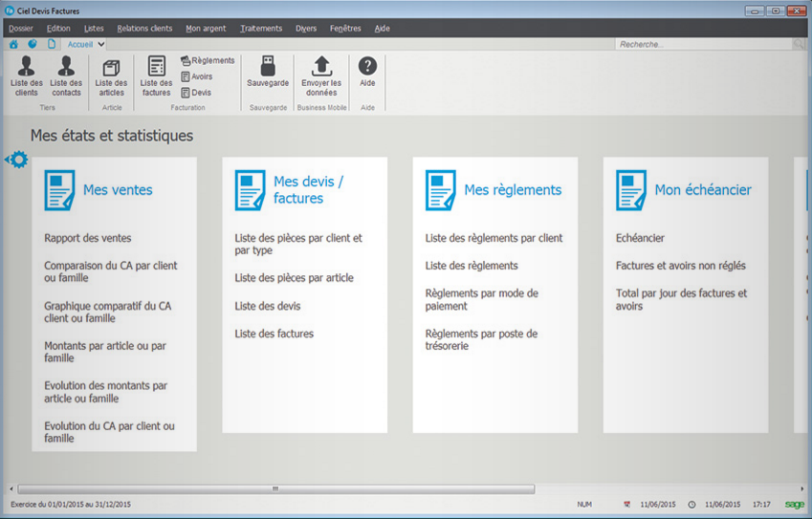812x519 pixels.
Task: Open the Fenêtres menu
Action: coord(345,29)
